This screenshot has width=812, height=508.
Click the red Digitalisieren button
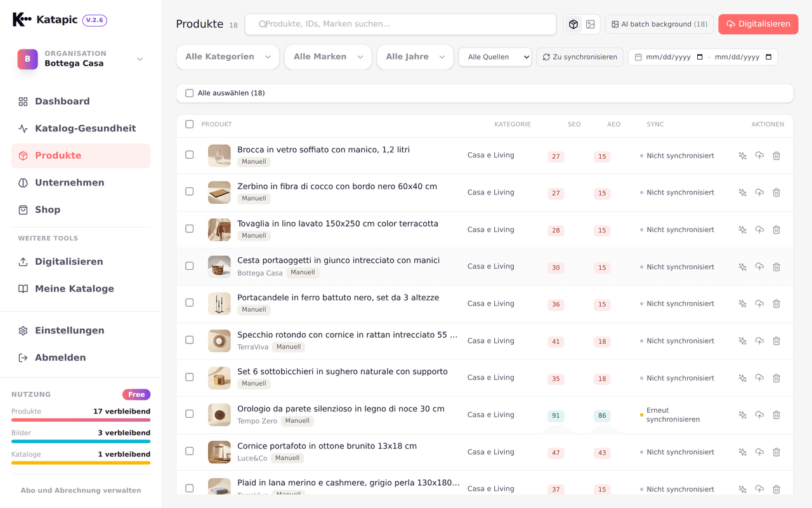coord(758,24)
